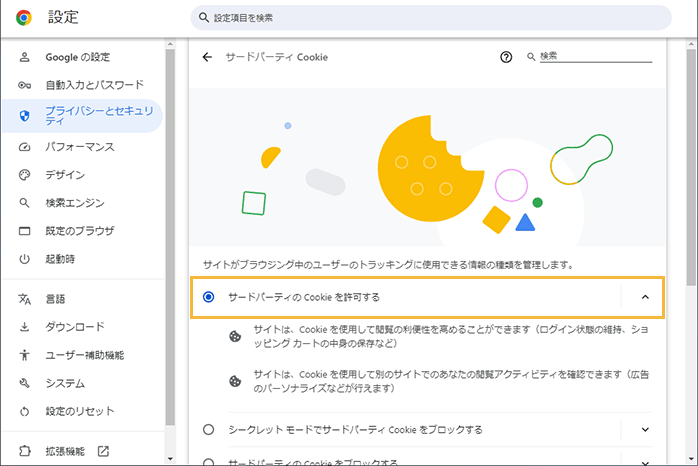This screenshot has width=698, height=466.
Task: Click the accessibility figure icon for ユーザー補助機能
Action: (24, 355)
